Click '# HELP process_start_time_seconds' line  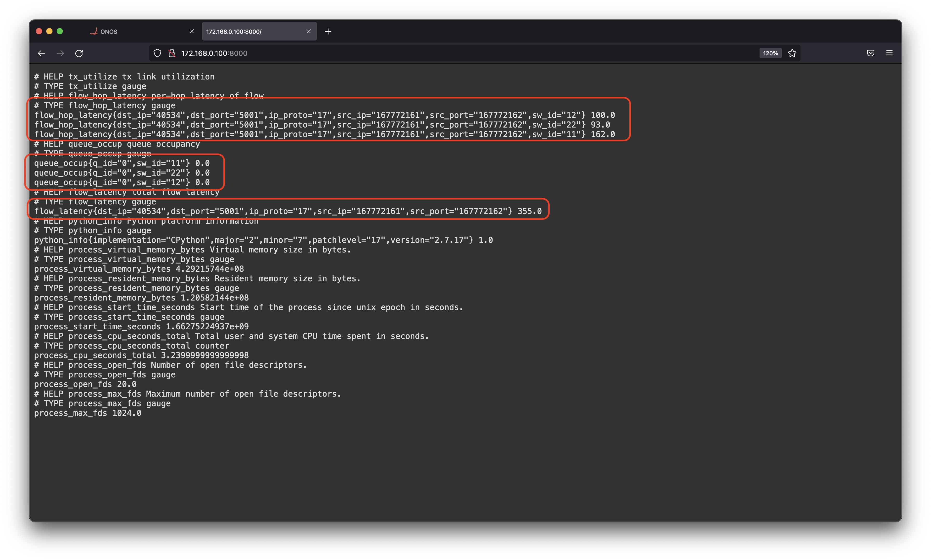(249, 308)
